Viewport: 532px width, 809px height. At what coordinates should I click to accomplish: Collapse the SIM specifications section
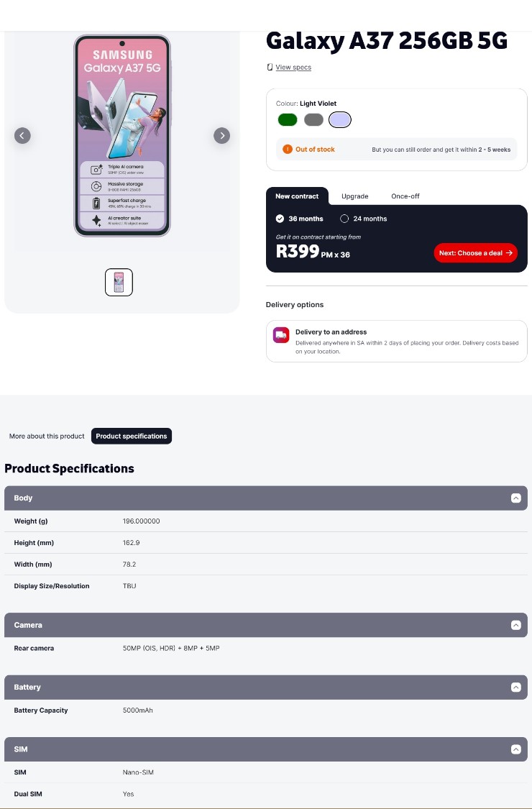516,749
